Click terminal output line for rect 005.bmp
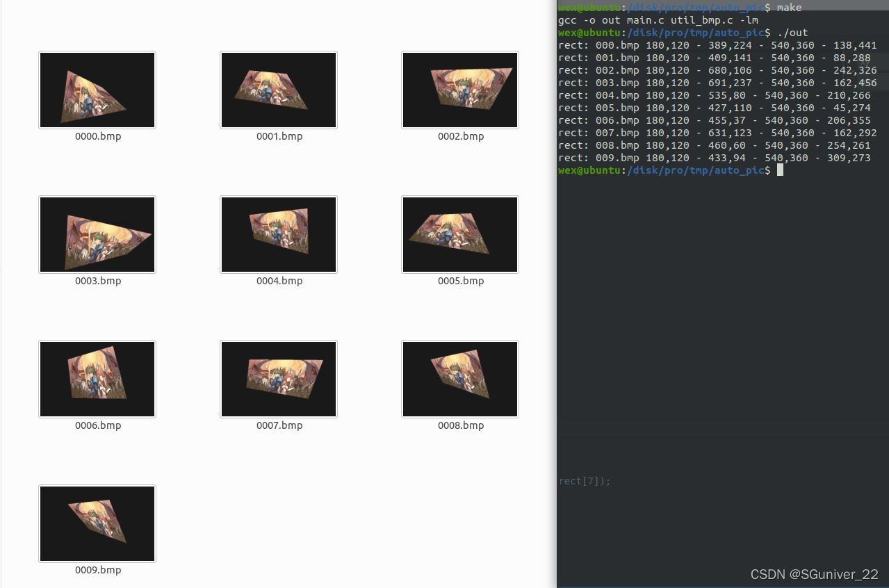This screenshot has height=588, width=889. point(715,108)
